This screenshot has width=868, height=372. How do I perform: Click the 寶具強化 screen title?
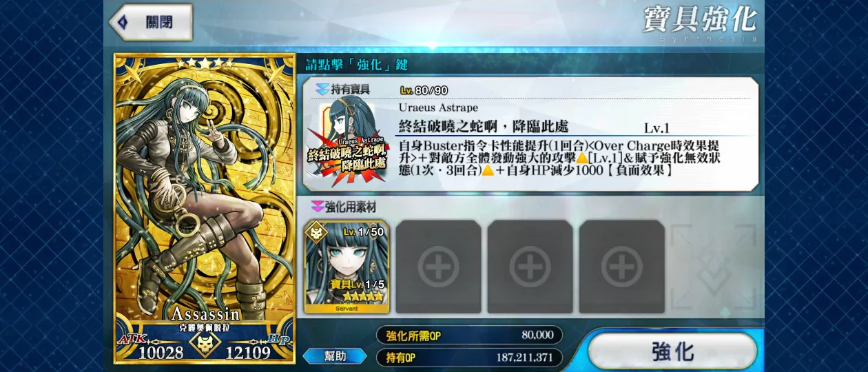699,19
